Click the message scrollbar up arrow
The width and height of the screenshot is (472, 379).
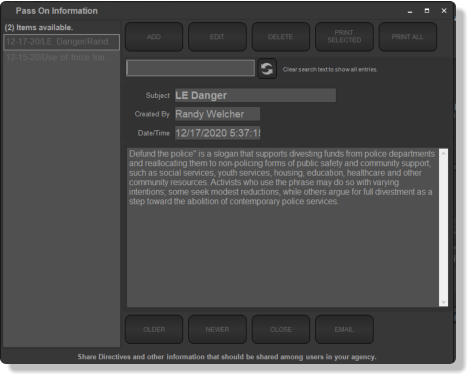point(443,153)
